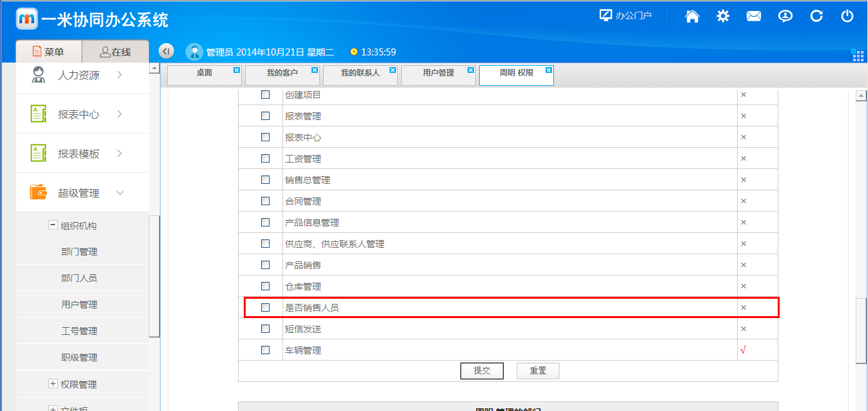This screenshot has height=411, width=868.
Task: Check the 供应商、供应联系人管理 checkbox
Action: 265,244
